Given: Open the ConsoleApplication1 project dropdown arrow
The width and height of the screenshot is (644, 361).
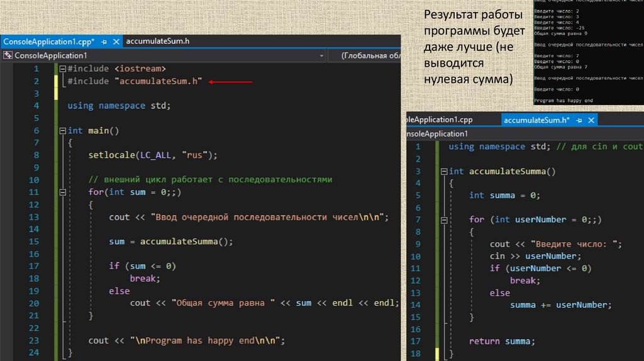Looking at the screenshot, I should (x=321, y=55).
